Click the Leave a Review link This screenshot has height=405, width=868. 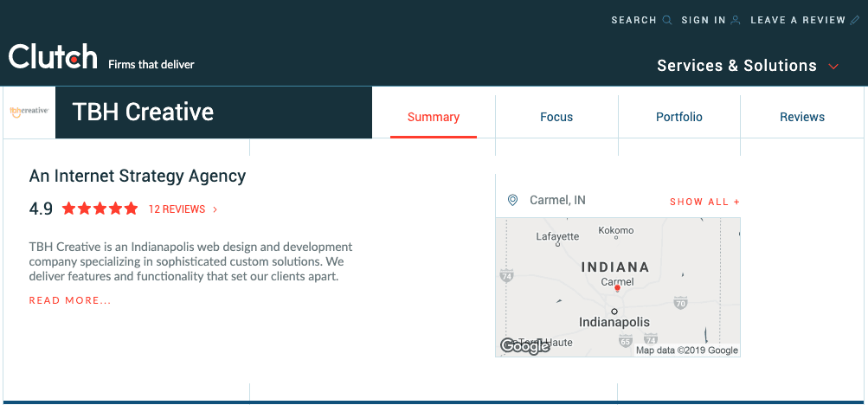(x=797, y=20)
